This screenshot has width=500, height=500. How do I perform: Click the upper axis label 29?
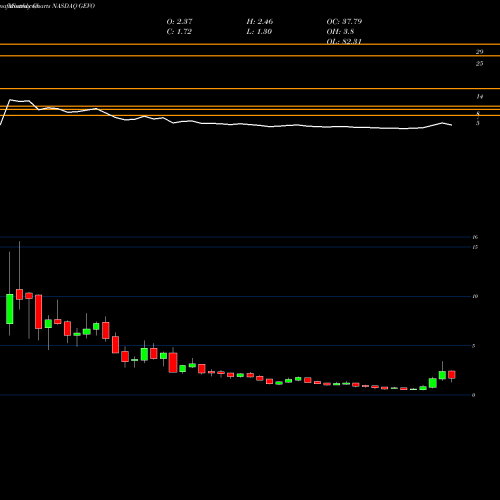479,52
